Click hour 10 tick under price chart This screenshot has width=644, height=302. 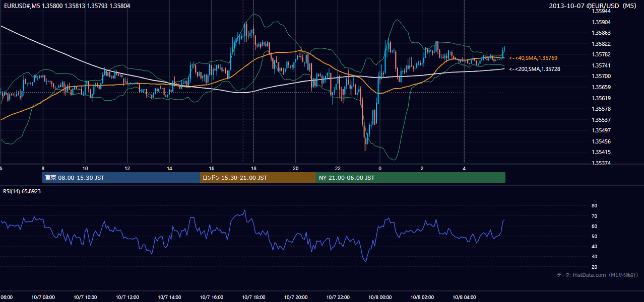[85, 168]
